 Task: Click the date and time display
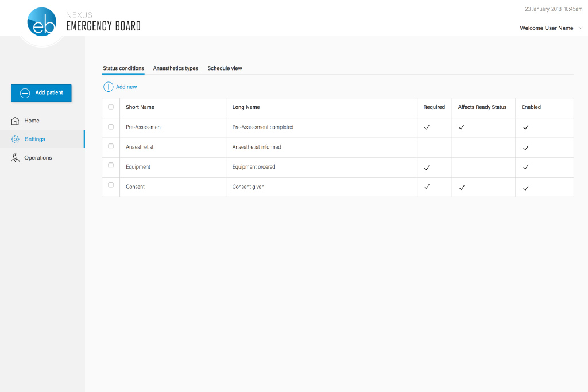pos(554,9)
